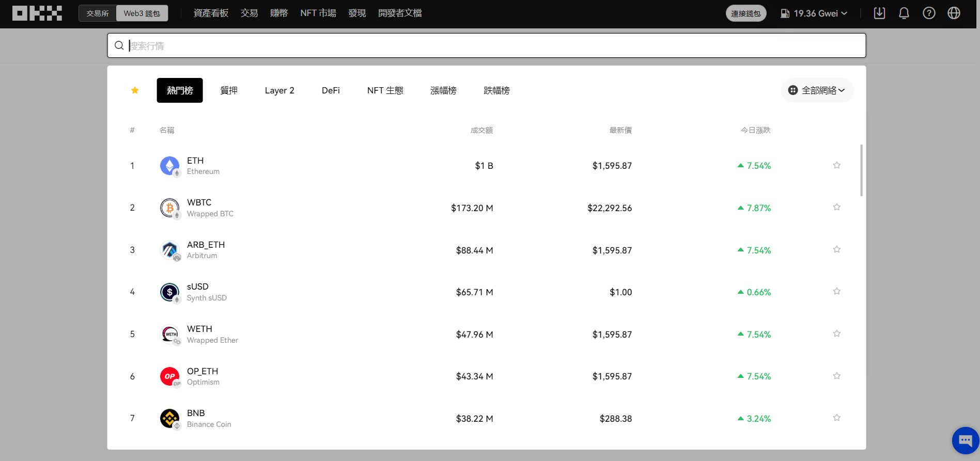Select the DeFi tab
980x461 pixels.
pyautogui.click(x=331, y=90)
